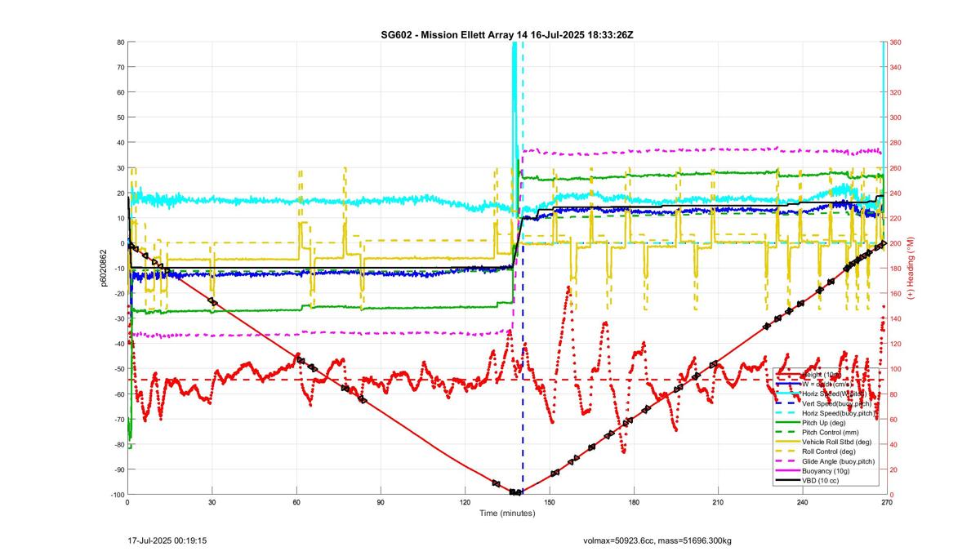980x556 pixels.
Task: Select the "Pitch Control (mm)" legend entry
Action: (831, 433)
